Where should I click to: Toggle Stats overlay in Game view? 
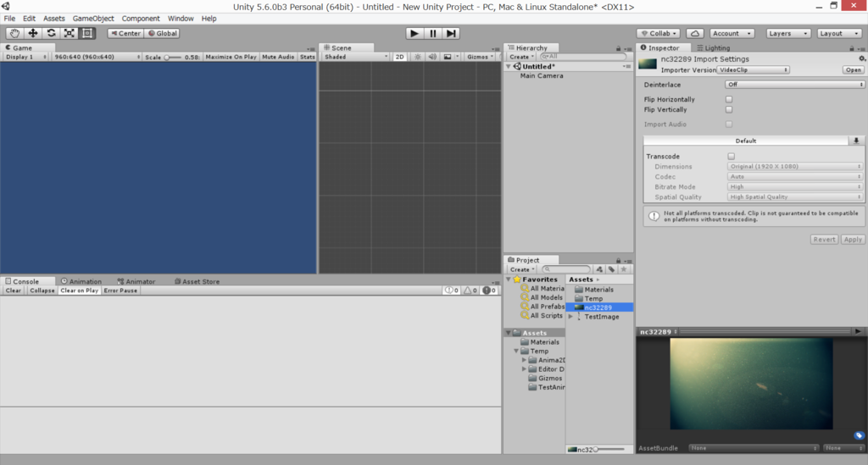pyautogui.click(x=307, y=57)
